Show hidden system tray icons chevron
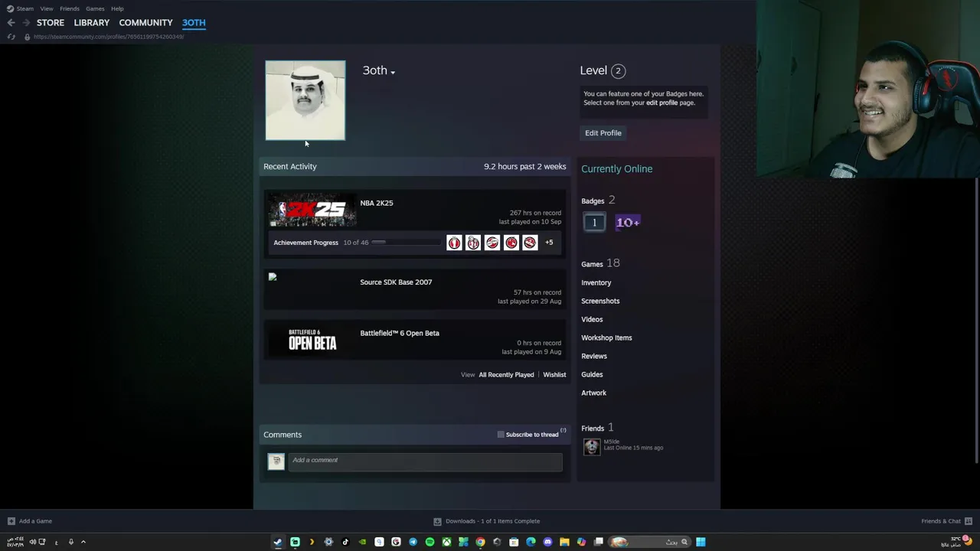Viewport: 980px width, 551px height. [83, 542]
